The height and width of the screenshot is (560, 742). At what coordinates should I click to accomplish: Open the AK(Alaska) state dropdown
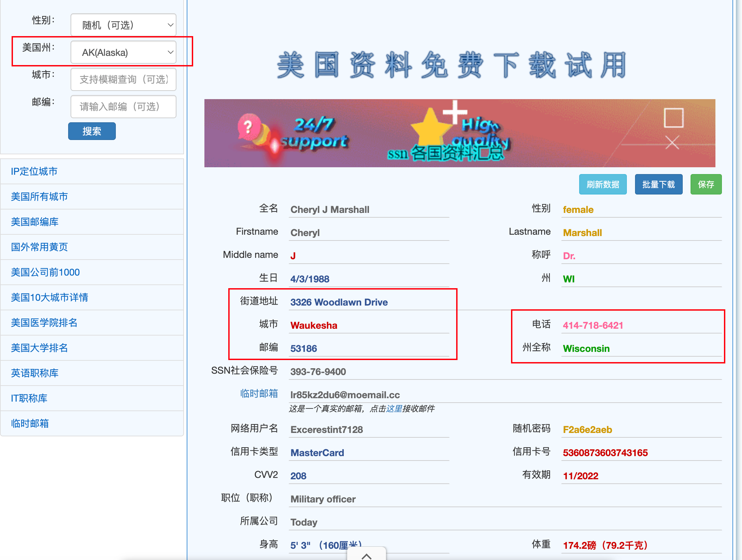tap(123, 52)
